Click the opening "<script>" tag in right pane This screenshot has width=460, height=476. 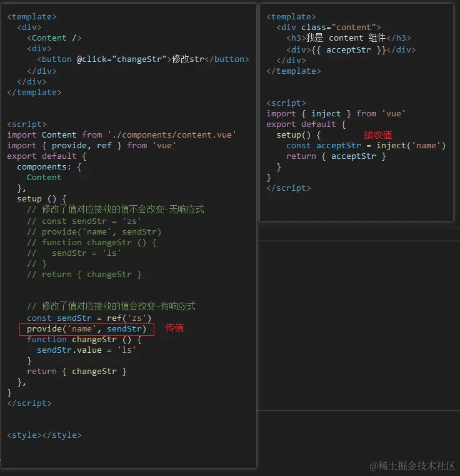pyautogui.click(x=286, y=103)
